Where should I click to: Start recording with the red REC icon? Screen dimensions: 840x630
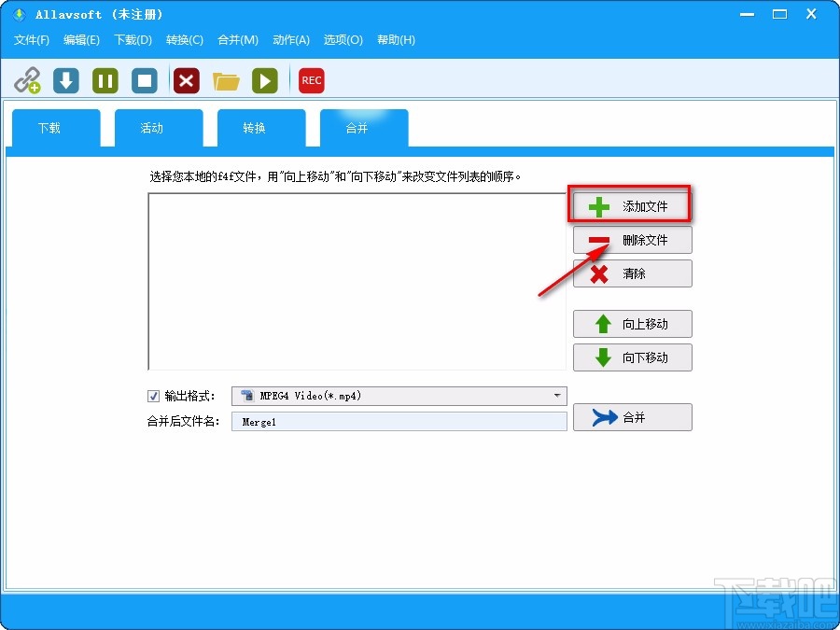311,80
